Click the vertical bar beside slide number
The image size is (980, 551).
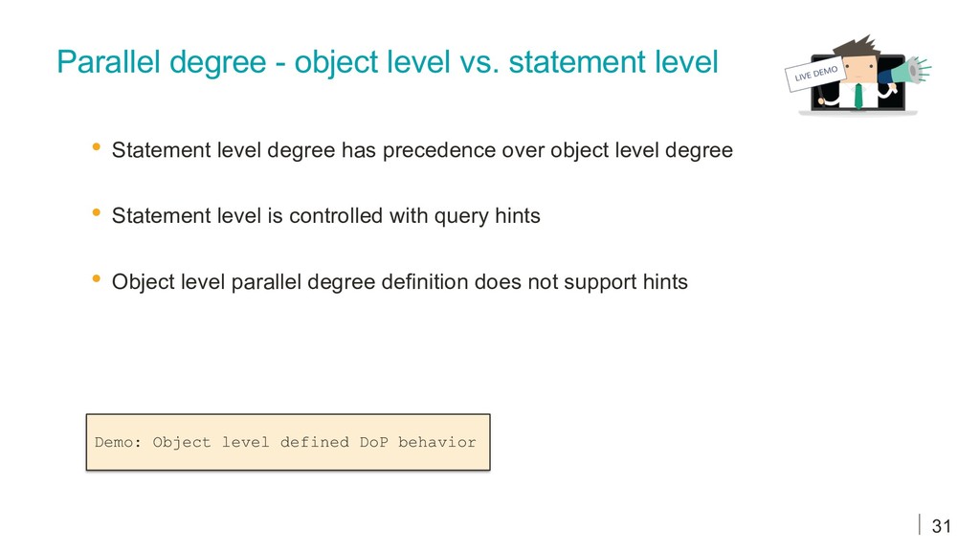coord(920,525)
